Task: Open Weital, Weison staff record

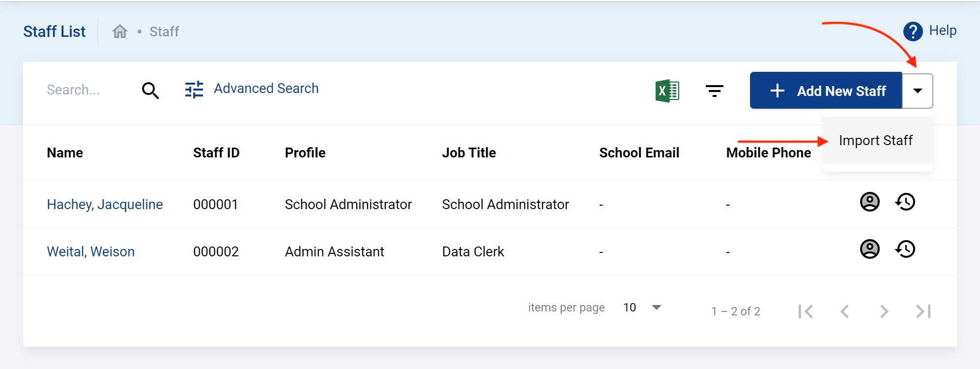Action: 90,252
